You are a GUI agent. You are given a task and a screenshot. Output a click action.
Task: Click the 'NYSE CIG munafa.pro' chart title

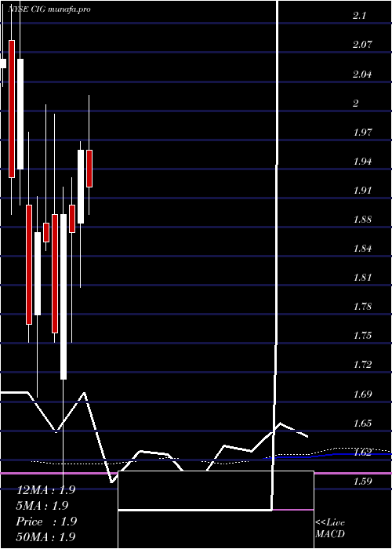click(49, 9)
